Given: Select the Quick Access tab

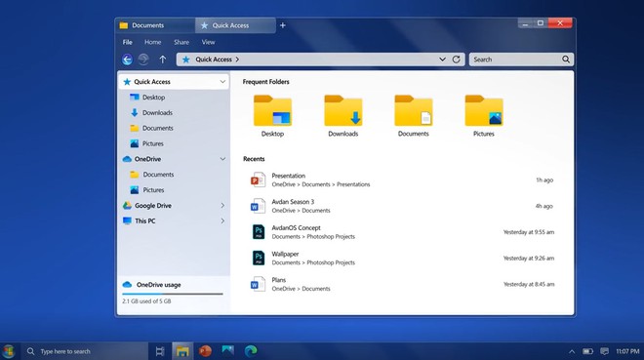Looking at the screenshot, I should pos(235,25).
